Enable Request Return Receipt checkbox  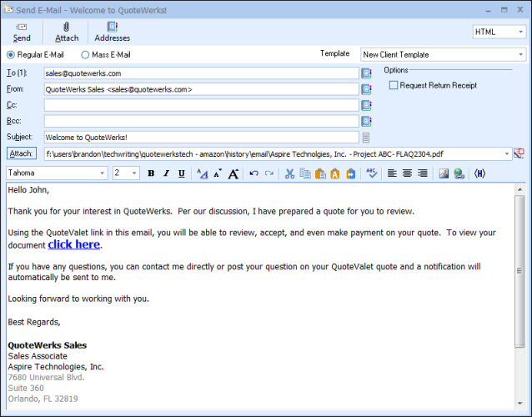pos(394,85)
